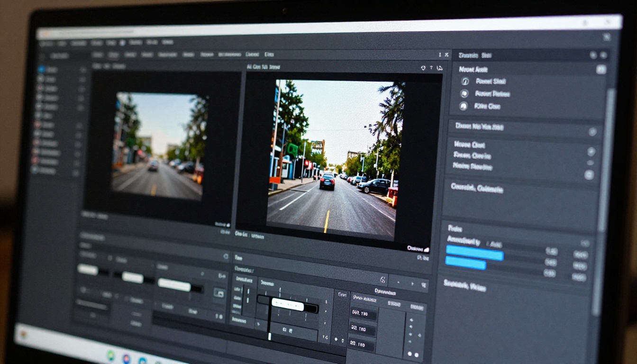637x364 pixels.
Task: Click the longest white slider handle in the bottom-left panel
Action: (174, 285)
